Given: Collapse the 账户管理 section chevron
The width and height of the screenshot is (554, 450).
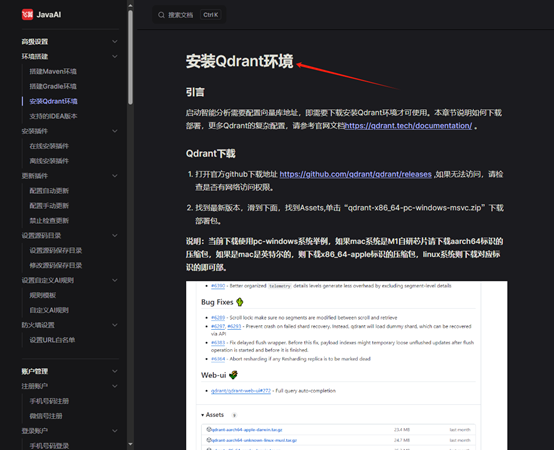Looking at the screenshot, I should click(115, 371).
